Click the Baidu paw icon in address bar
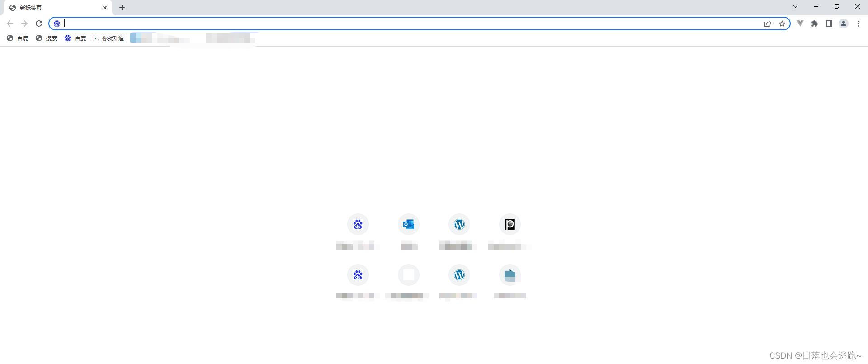 click(57, 24)
